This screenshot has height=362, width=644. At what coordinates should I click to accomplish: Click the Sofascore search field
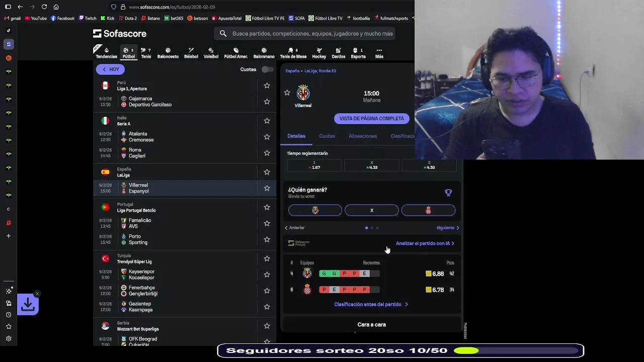304,34
